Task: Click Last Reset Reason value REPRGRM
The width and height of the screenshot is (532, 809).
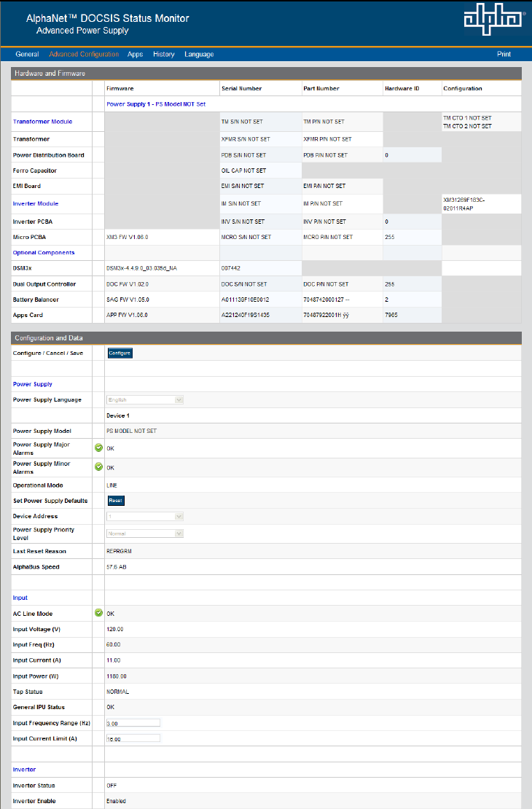Action: (x=120, y=552)
